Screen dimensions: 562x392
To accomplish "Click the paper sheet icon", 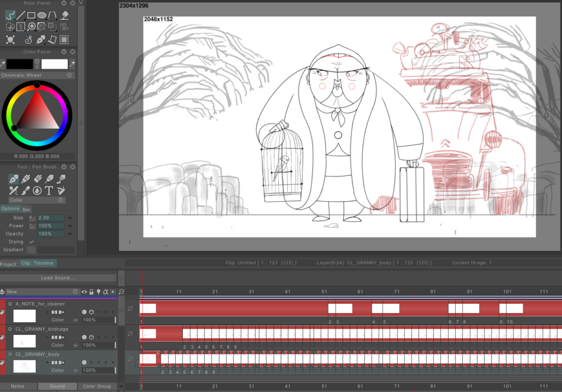I will [x=52, y=40].
